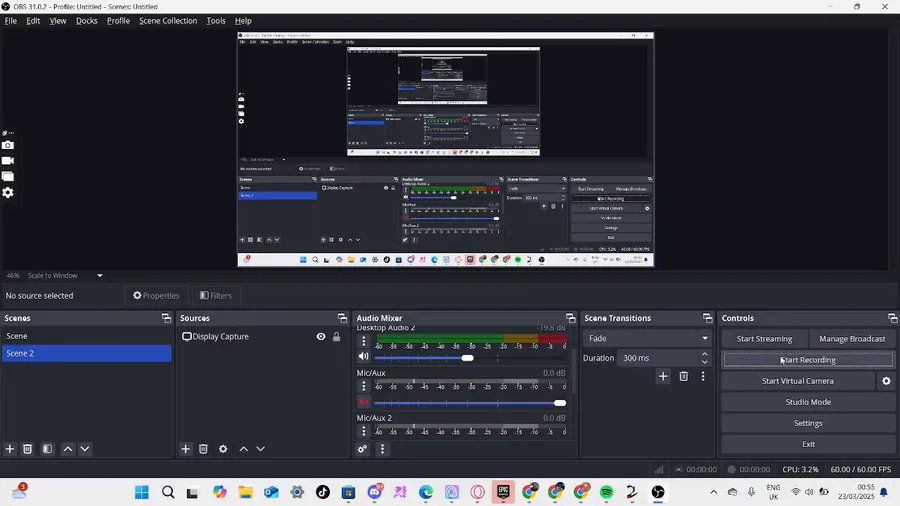Unmute Mic/Aux with the red speaker icon
900x506 pixels.
(363, 402)
